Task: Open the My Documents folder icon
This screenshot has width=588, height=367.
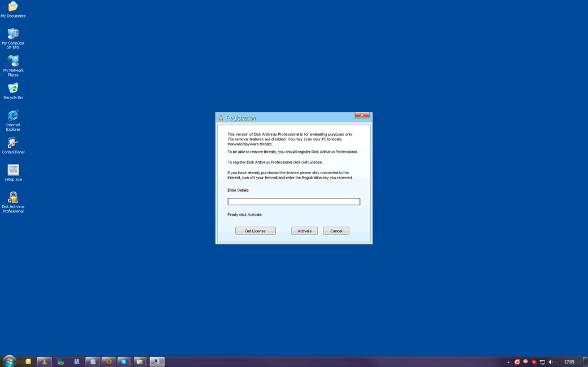Action: tap(13, 7)
